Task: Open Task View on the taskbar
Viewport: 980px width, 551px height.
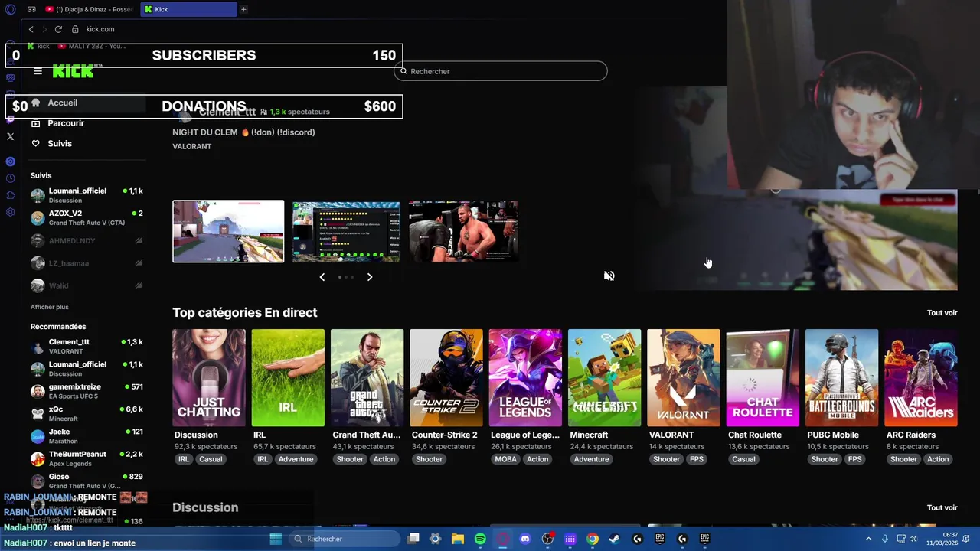Action: [x=413, y=539]
